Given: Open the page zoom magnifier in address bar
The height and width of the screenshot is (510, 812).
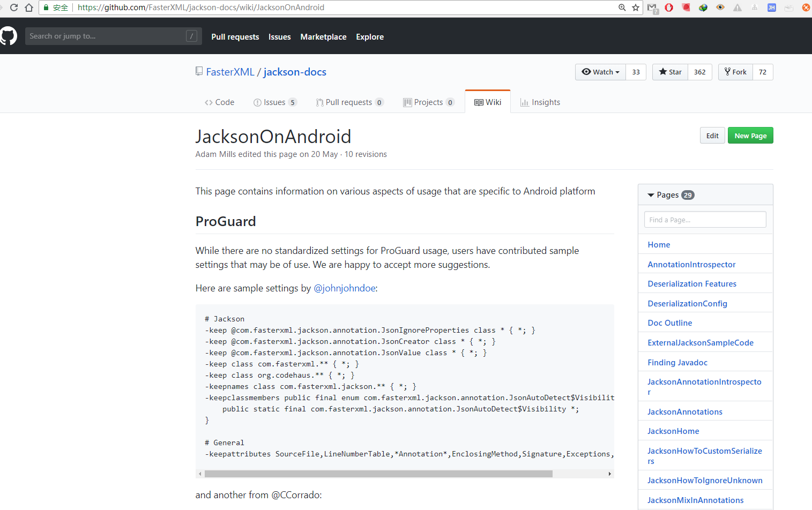Looking at the screenshot, I should (622, 7).
